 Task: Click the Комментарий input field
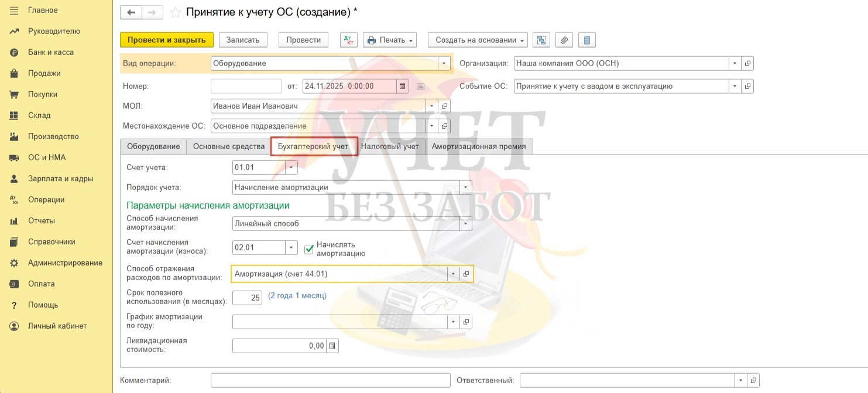coord(330,380)
